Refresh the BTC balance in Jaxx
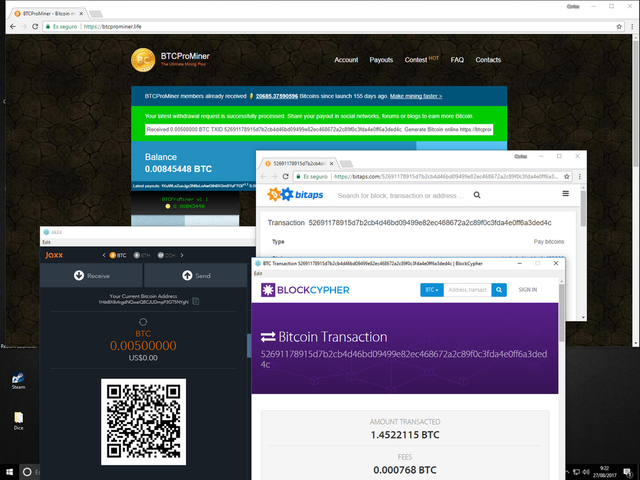The image size is (640, 480). [143, 322]
